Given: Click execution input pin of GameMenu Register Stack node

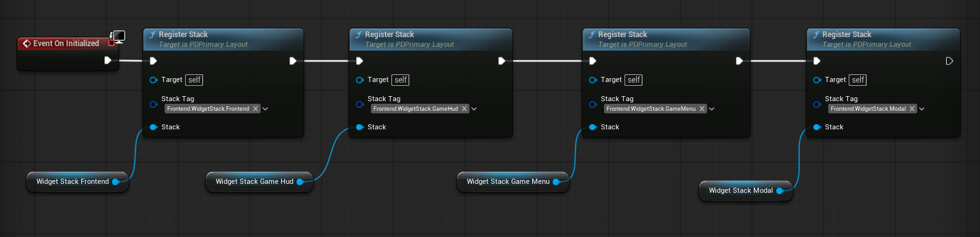Looking at the screenshot, I should (592, 61).
